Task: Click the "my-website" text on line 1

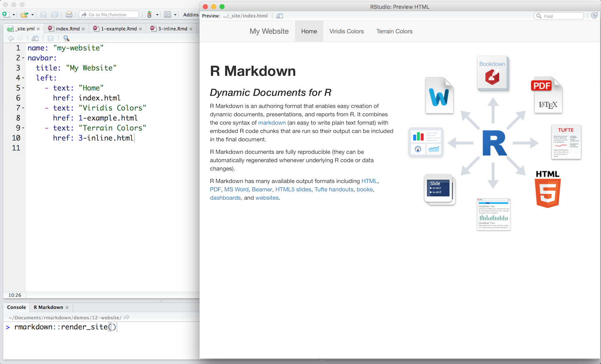Action: click(x=78, y=48)
